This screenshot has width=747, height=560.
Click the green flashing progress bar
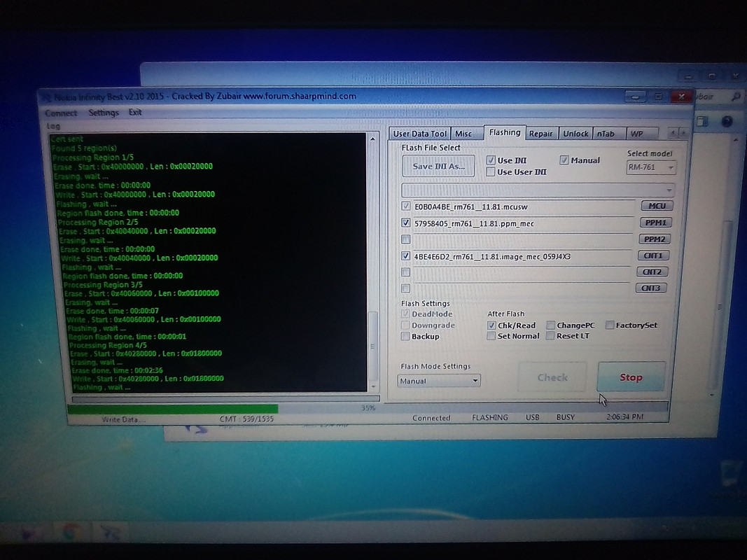[x=172, y=409]
